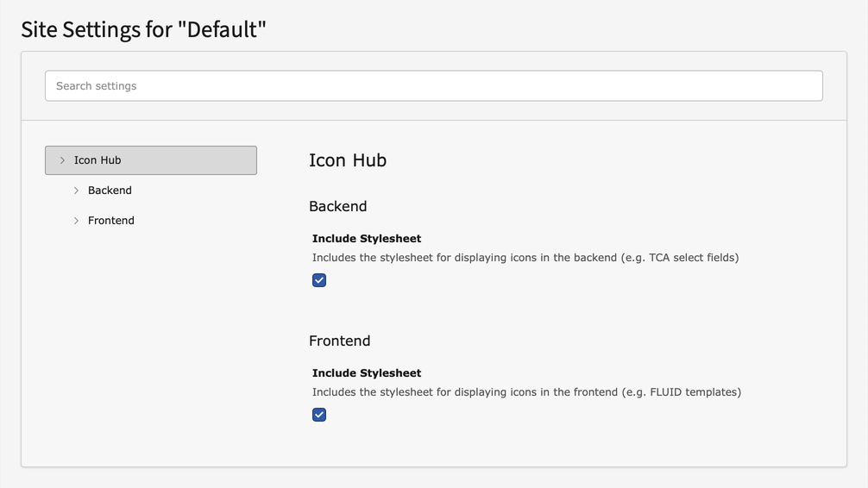Open Frontend category in left tree
Viewport: 868px width, 488px height.
[111, 221]
